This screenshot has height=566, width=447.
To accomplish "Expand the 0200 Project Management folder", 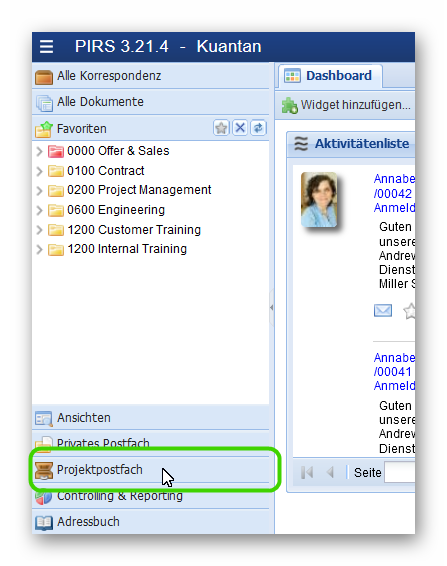I will pos(39,190).
